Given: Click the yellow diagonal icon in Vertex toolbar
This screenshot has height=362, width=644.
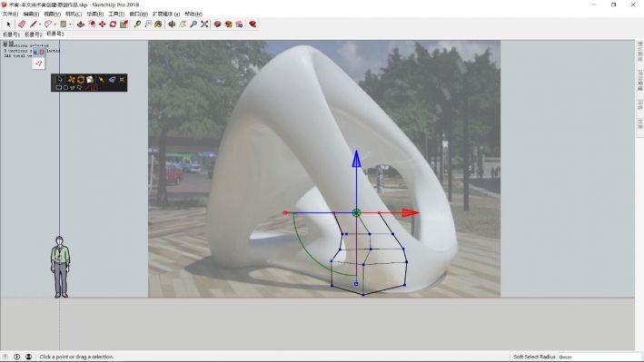Looking at the screenshot, I should (x=102, y=79).
